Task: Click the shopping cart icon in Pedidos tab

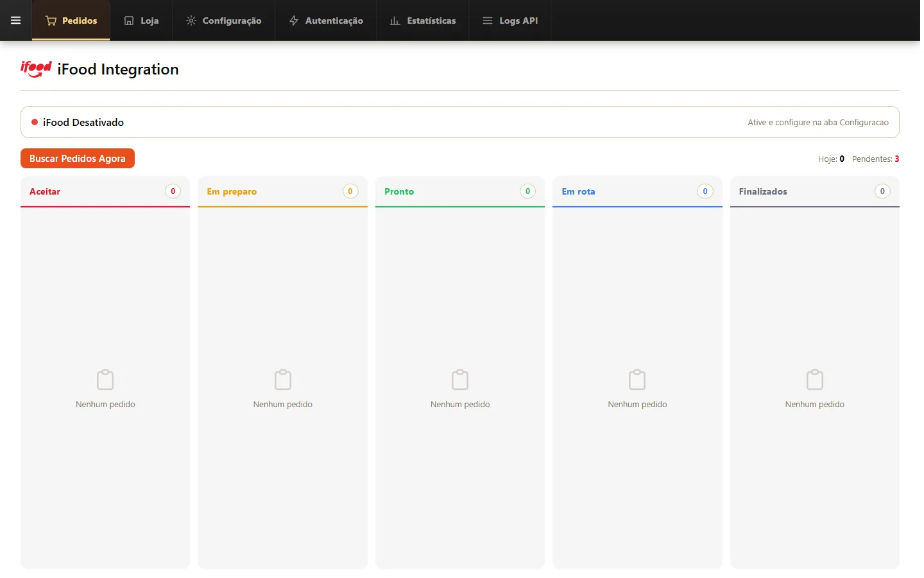Action: click(x=51, y=21)
